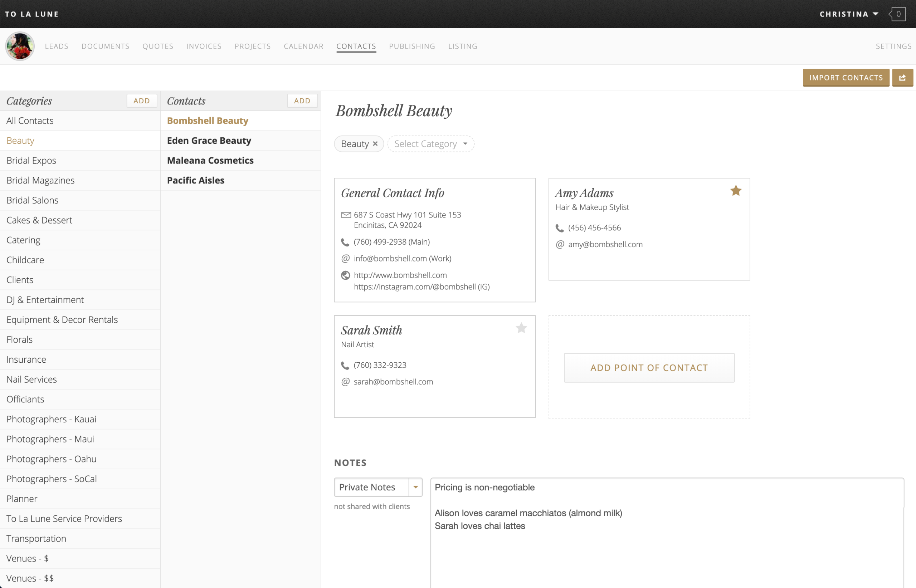This screenshot has width=916, height=588.
Task: Select Maleana Cosmetics contact
Action: [x=240, y=160]
